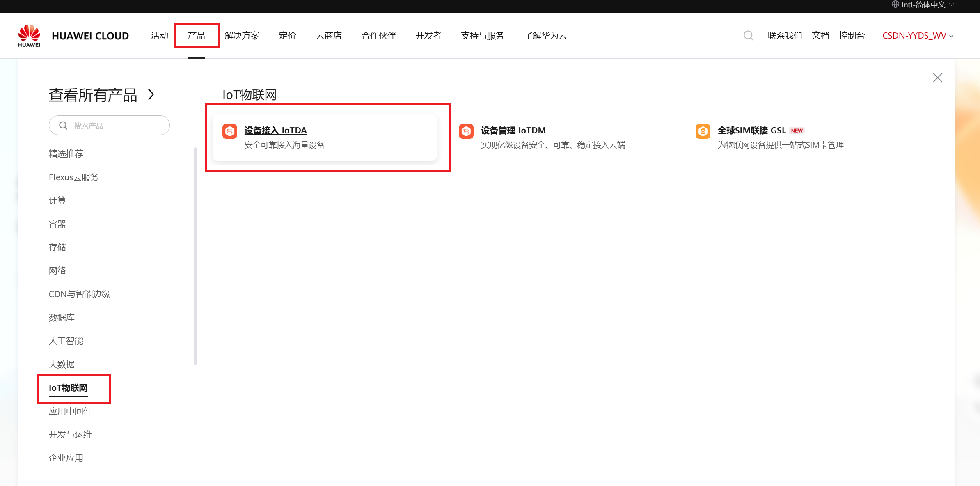Click the globe language icon
The image size is (980, 486).
(x=895, y=5)
